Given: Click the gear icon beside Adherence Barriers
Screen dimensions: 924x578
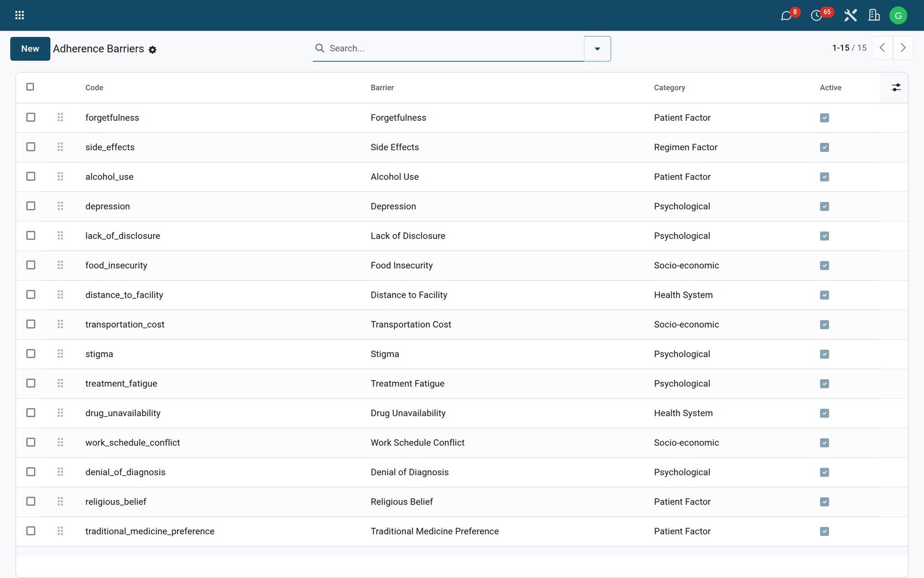Looking at the screenshot, I should (x=152, y=50).
